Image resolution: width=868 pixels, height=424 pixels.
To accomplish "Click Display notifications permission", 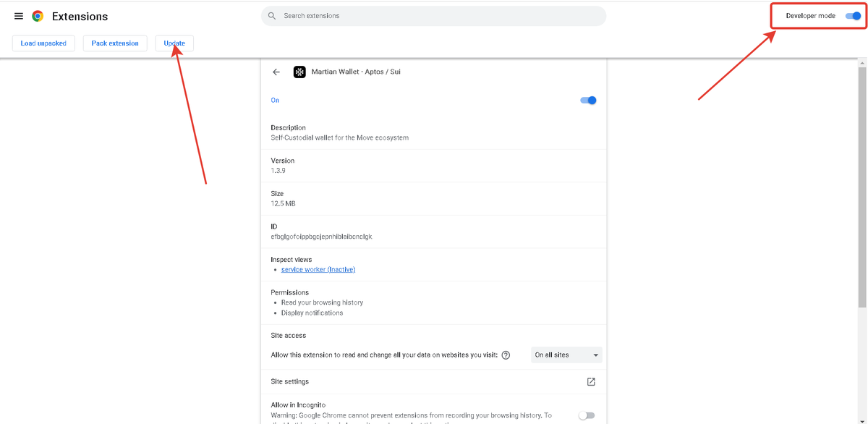I will [x=312, y=313].
